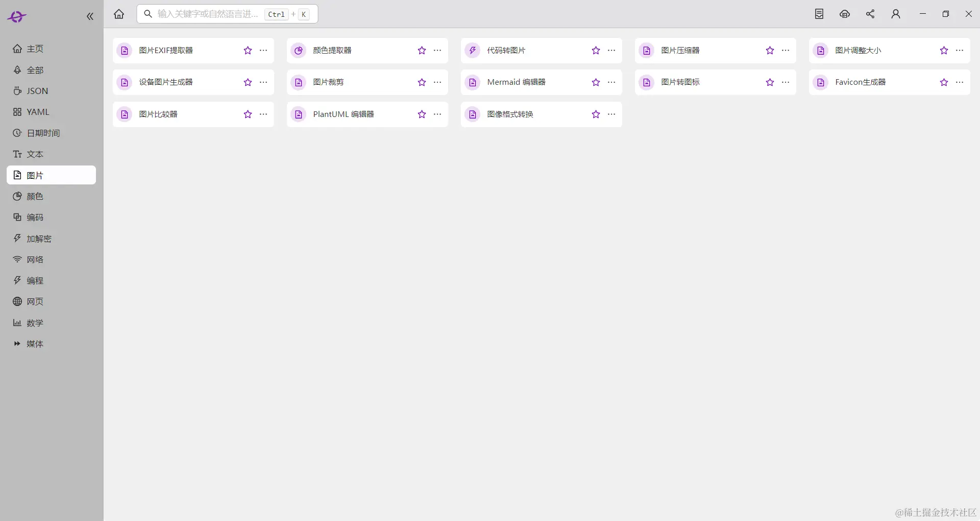Collapse the sidebar with the double chevron
Screen dimensions: 980x521
90,16
